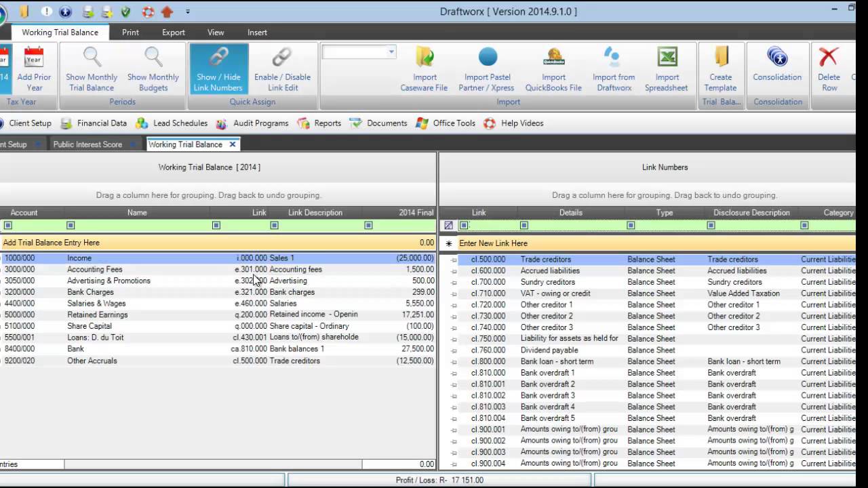Sort by the Disclosure Description column header
Screen dimensions: 868x488
pyautogui.click(x=751, y=213)
